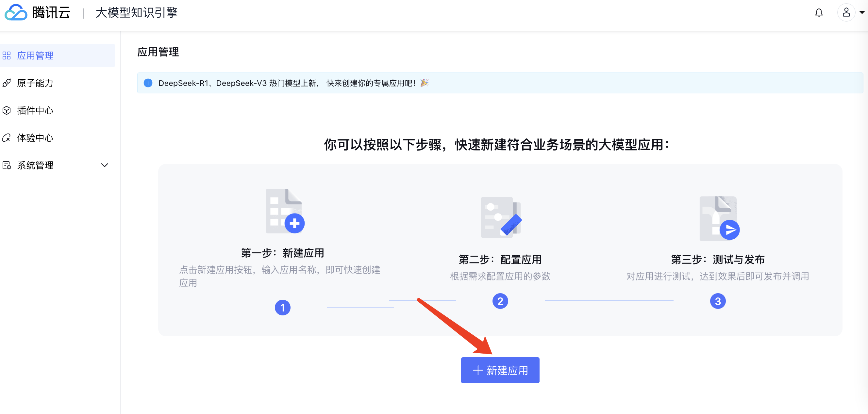This screenshot has height=414, width=868.
Task: Click step number 2 circle
Action: tap(500, 301)
